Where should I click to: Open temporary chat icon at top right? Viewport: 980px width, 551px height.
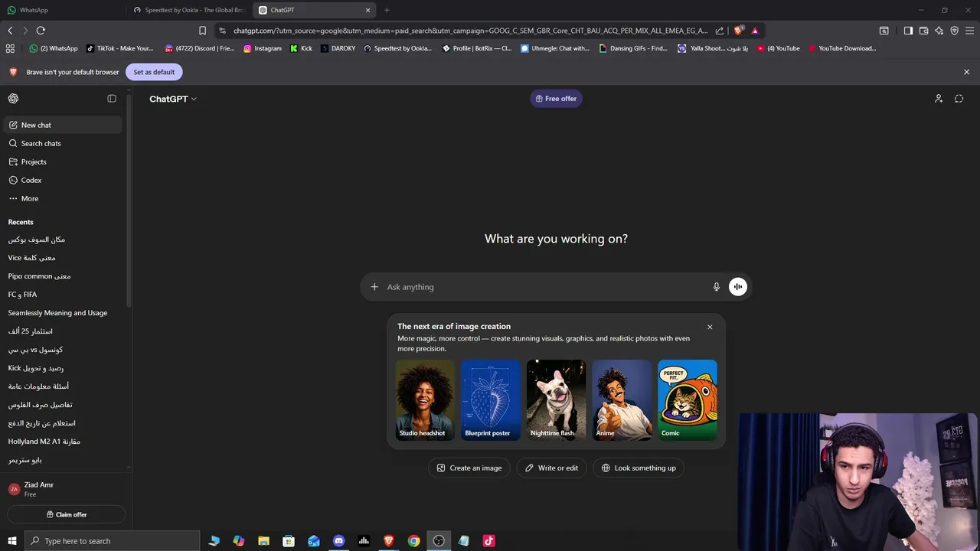(x=959, y=99)
